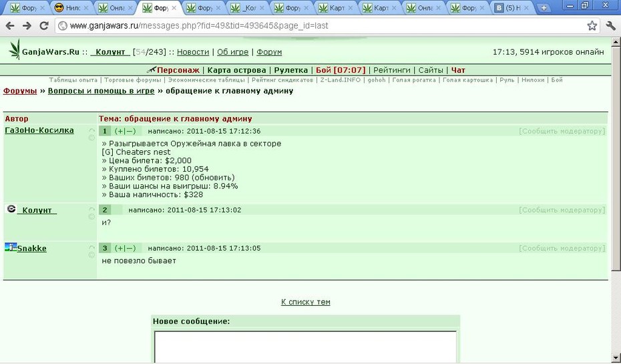Close the Нилс tab with its X
Viewport: 621px width, 364px height.
coord(85,8)
